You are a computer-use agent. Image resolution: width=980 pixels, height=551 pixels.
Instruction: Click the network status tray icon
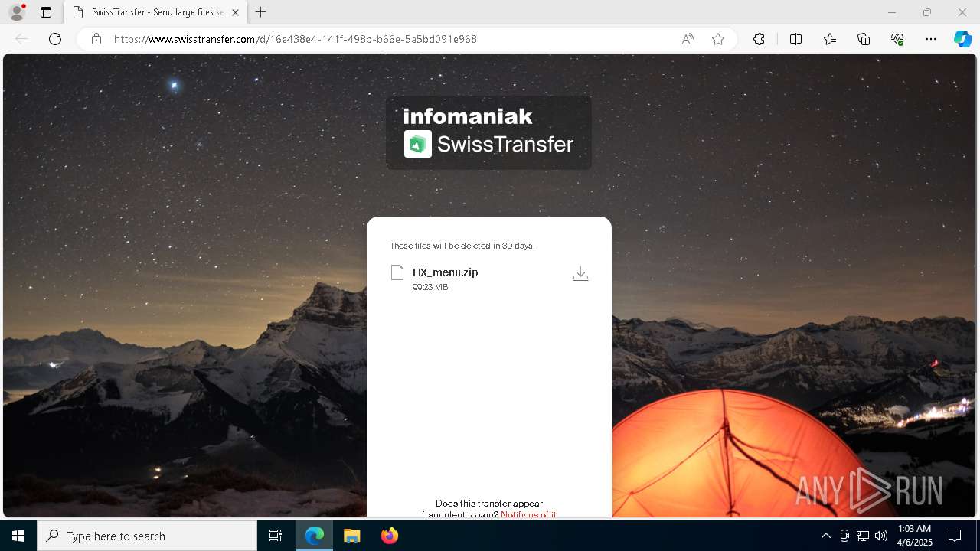(863, 536)
